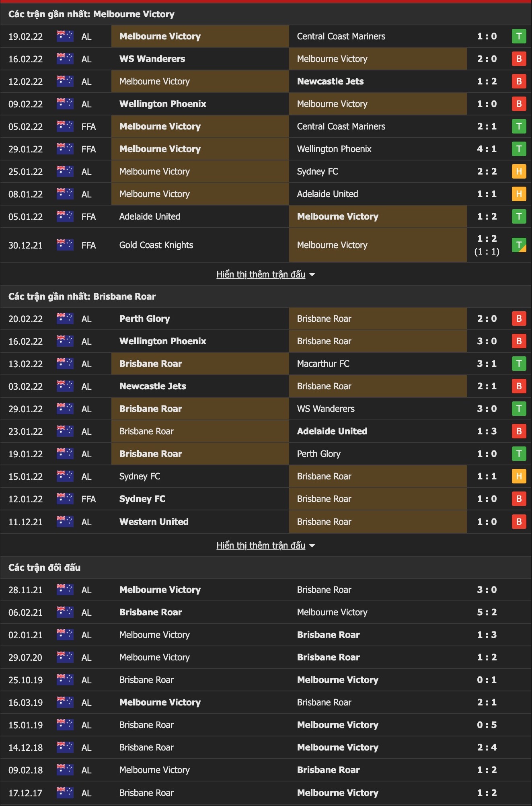The image size is (532, 806).
Task: Click the Australia flag on 19.02.22 Central Coast Mariners row
Action: click(65, 36)
